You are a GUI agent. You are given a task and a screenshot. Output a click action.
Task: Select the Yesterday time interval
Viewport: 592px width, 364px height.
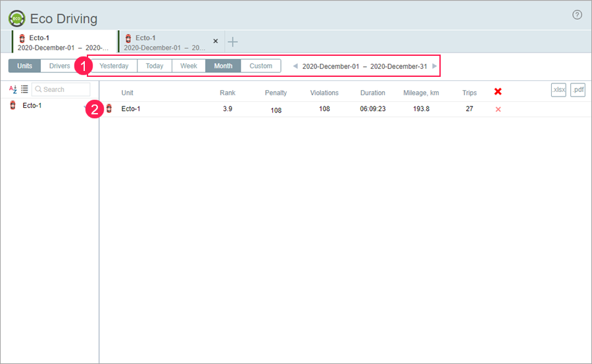(x=114, y=66)
